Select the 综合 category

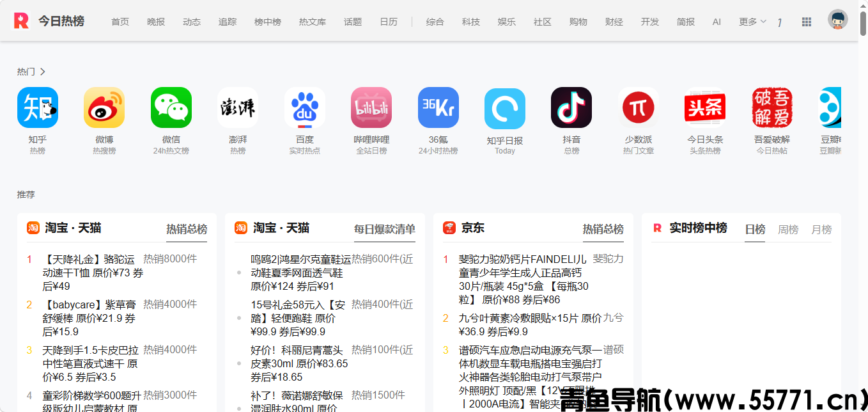(435, 22)
